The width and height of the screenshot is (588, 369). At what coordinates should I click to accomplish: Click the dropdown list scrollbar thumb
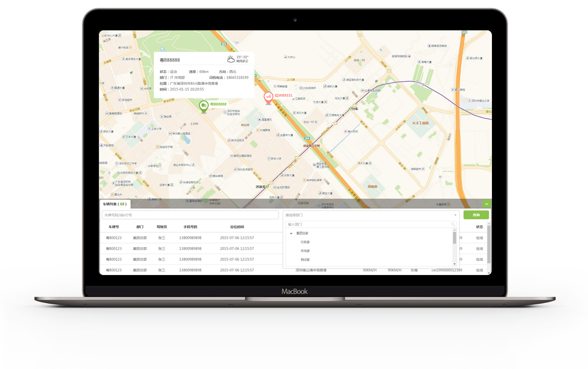click(x=455, y=238)
